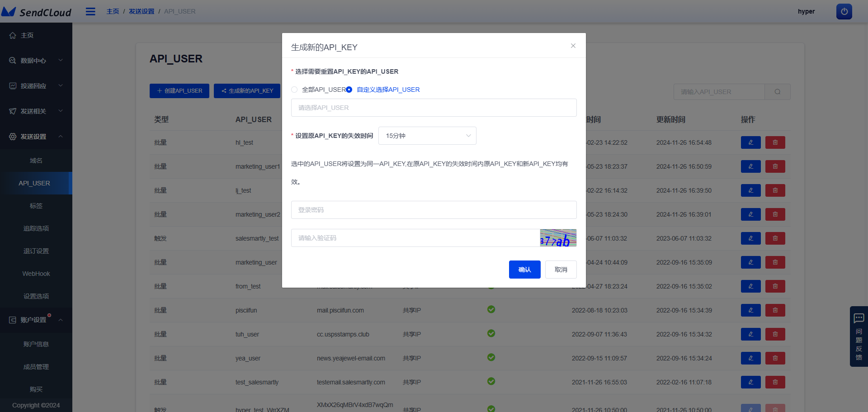Click the SendCloud logo
Image resolution: width=868 pixels, height=412 pixels.
pos(36,11)
